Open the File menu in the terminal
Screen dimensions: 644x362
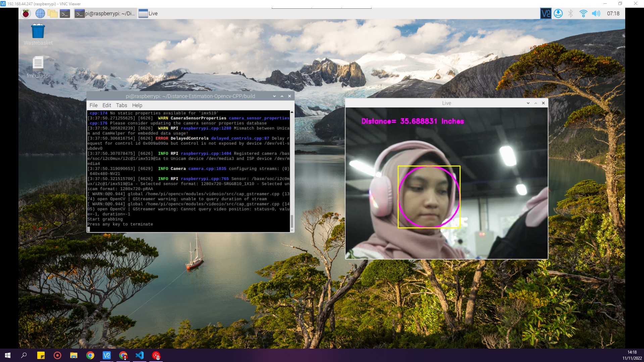click(93, 105)
